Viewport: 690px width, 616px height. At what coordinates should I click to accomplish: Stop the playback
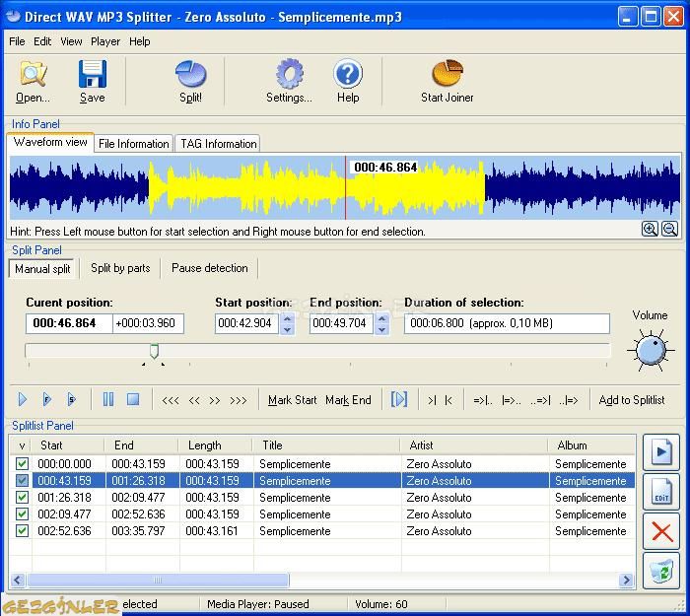coord(133,399)
